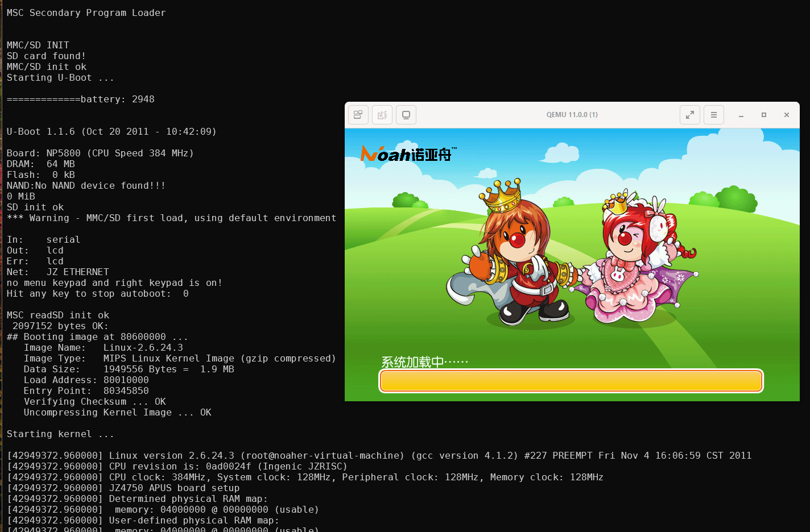Image resolution: width=810 pixels, height=532 pixels.
Task: Click 'NAND:No NAND device found!!!' line
Action: pyautogui.click(x=86, y=185)
